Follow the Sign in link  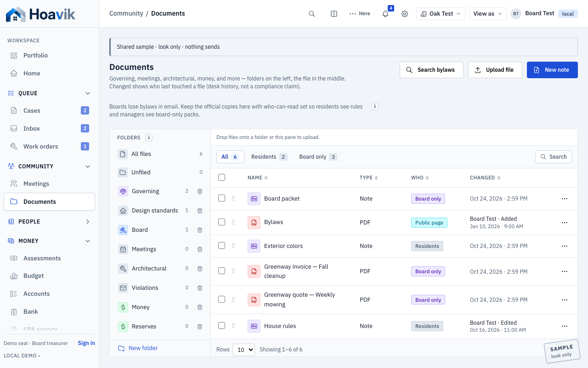coord(86,343)
